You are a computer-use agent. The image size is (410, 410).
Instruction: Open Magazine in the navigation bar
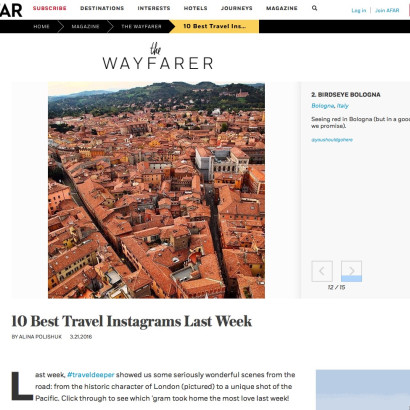tap(282, 8)
